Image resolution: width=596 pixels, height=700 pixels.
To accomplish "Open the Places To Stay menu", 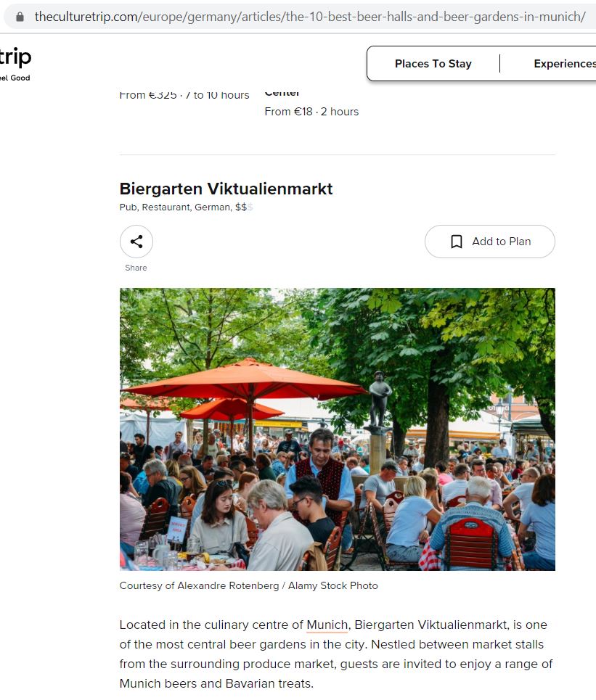I will pyautogui.click(x=433, y=64).
